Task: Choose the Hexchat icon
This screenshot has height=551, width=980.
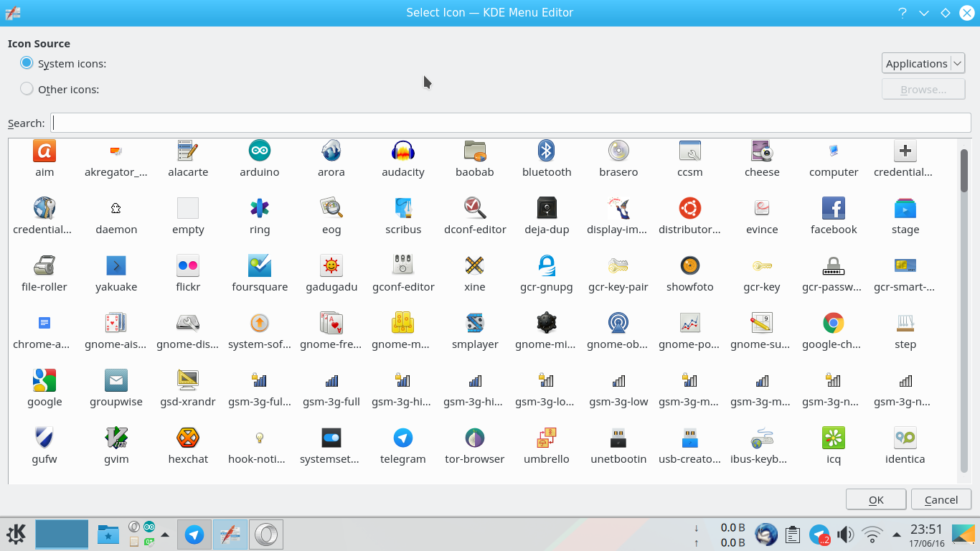Action: tap(187, 438)
